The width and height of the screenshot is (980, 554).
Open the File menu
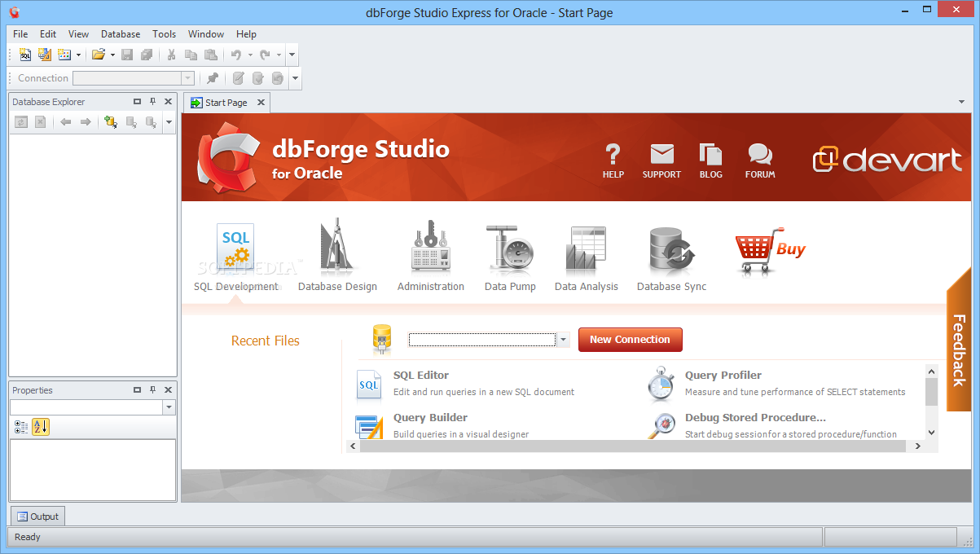pyautogui.click(x=20, y=34)
